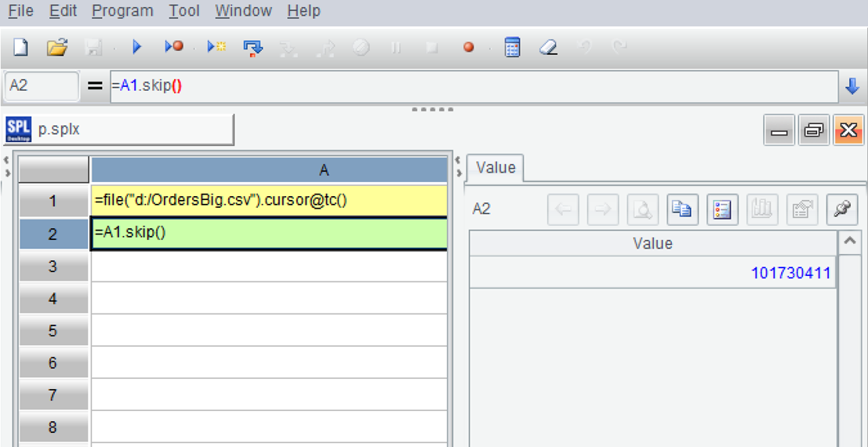Image resolution: width=868 pixels, height=447 pixels.
Task: Click the stop execution square icon
Action: [x=432, y=48]
